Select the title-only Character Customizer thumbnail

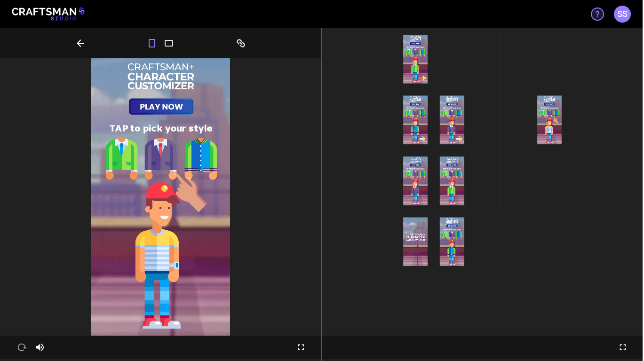coord(415,242)
